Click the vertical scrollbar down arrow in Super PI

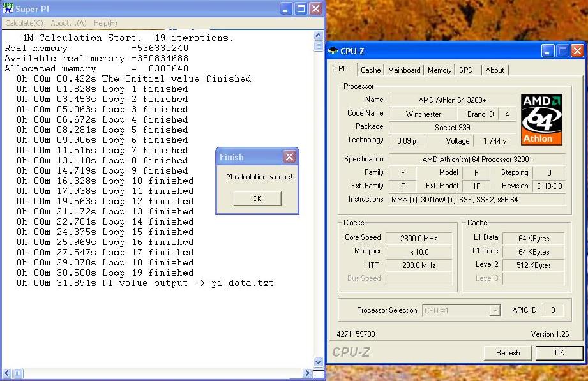pyautogui.click(x=318, y=362)
